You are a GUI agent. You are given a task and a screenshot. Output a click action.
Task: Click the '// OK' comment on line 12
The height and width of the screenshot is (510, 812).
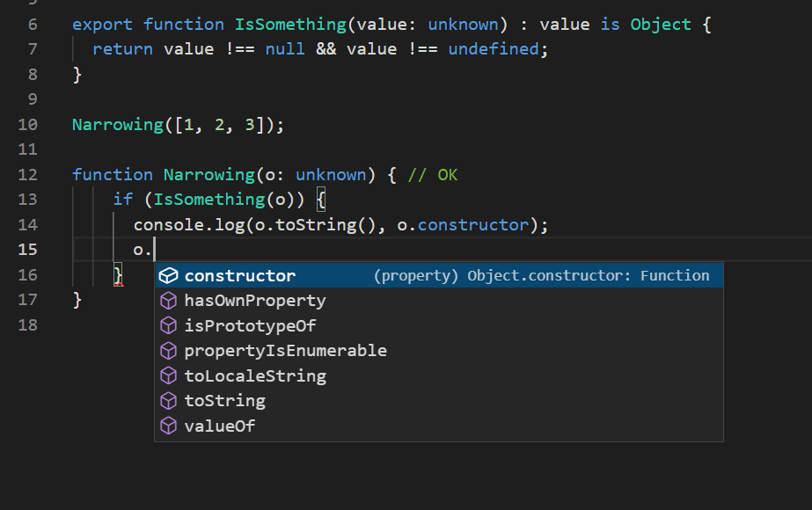(x=433, y=175)
